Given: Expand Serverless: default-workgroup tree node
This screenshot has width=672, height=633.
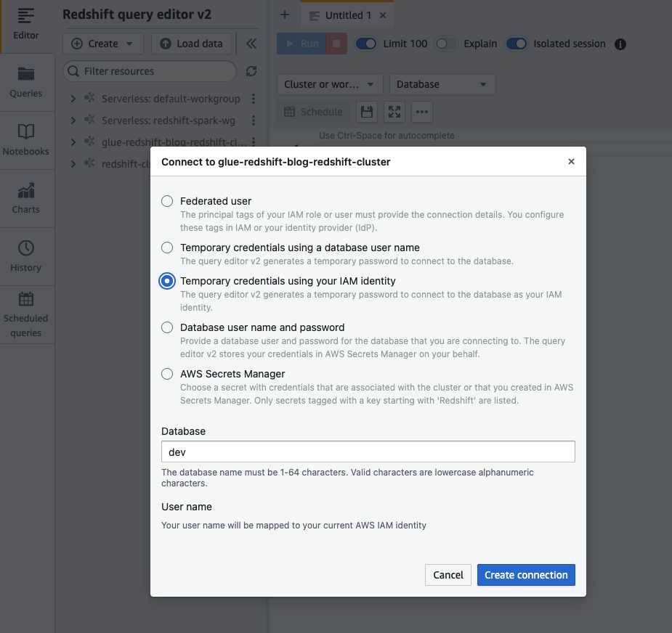Looking at the screenshot, I should (x=73, y=99).
